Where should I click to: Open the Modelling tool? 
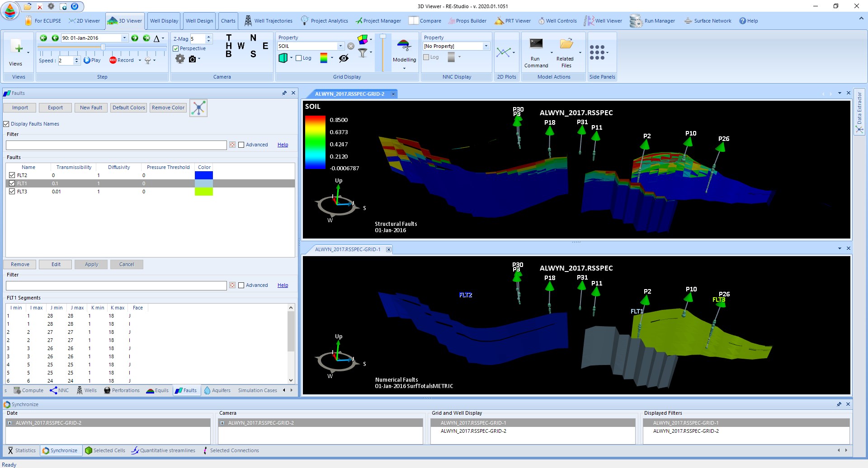[404, 51]
